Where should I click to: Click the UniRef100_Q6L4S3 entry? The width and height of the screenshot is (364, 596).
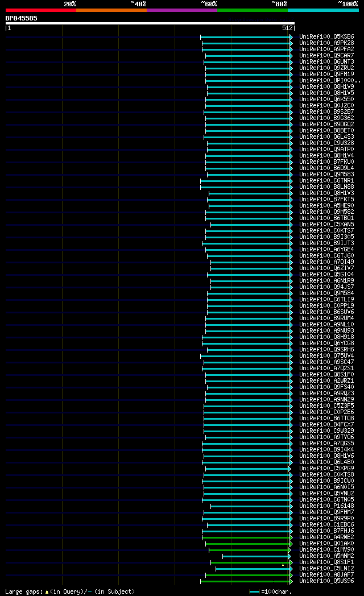coord(326,137)
